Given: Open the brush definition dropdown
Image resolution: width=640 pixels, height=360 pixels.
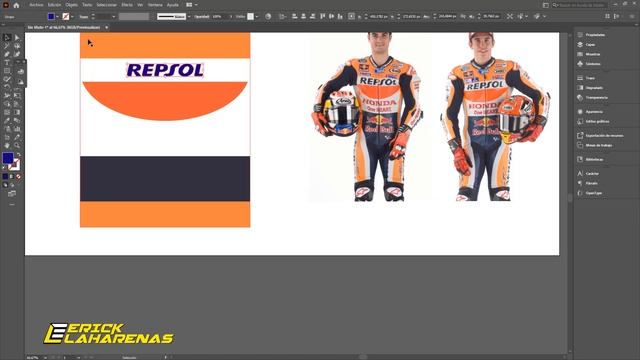Looking at the screenshot, I should pos(189,16).
